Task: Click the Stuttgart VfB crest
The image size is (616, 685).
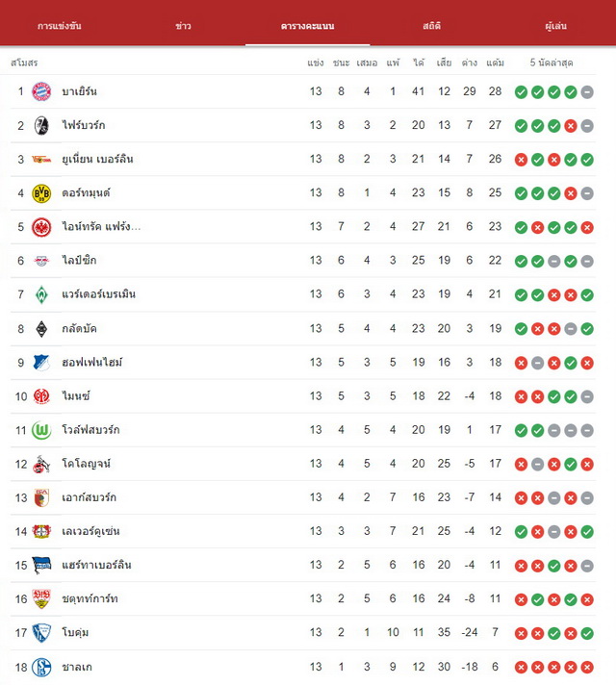Action: (41, 599)
